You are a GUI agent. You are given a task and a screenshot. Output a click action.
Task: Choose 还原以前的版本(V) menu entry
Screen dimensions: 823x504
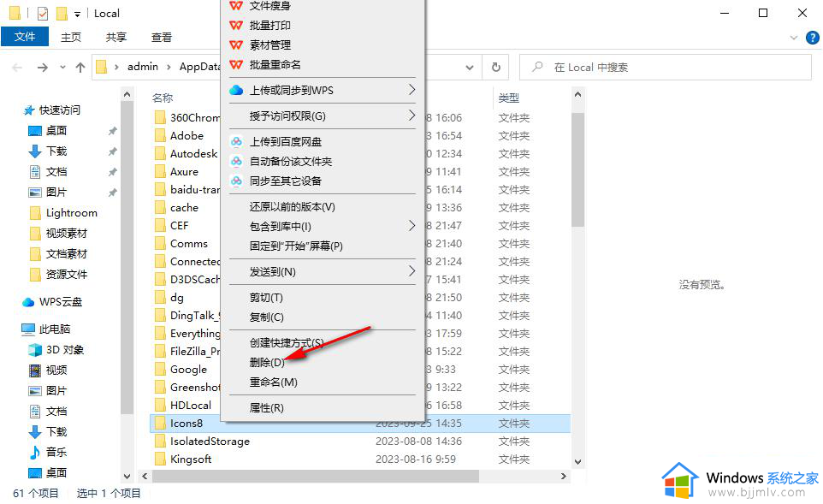tap(293, 207)
